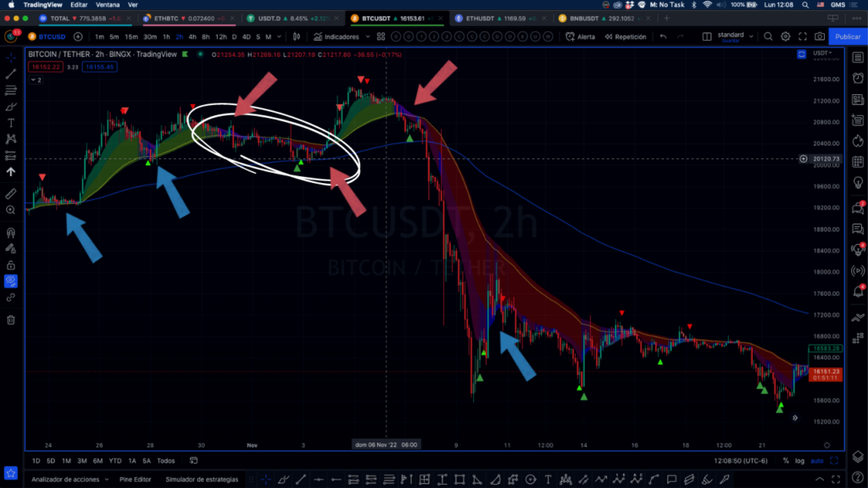Screen dimensions: 868x488
Task: Toggle hide all drawings eye icon
Action: click(x=10, y=281)
